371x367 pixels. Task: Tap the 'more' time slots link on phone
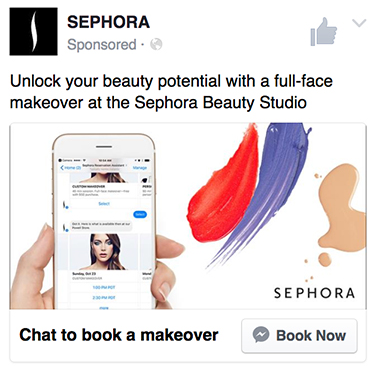tap(104, 308)
